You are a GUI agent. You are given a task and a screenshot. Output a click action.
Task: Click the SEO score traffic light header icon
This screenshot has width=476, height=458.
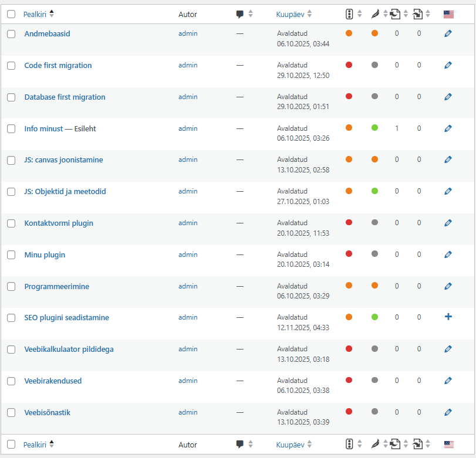[x=349, y=14]
